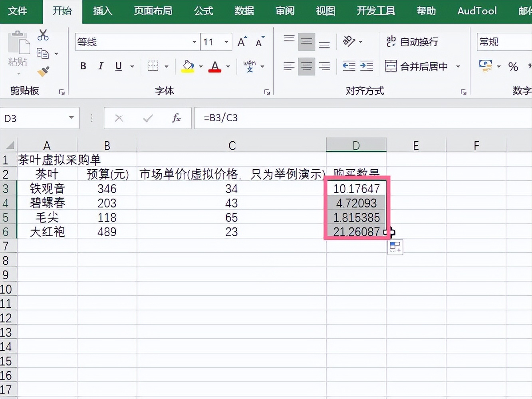The width and height of the screenshot is (532, 399).
Task: Open the 数据 ribbon tab
Action: (244, 11)
